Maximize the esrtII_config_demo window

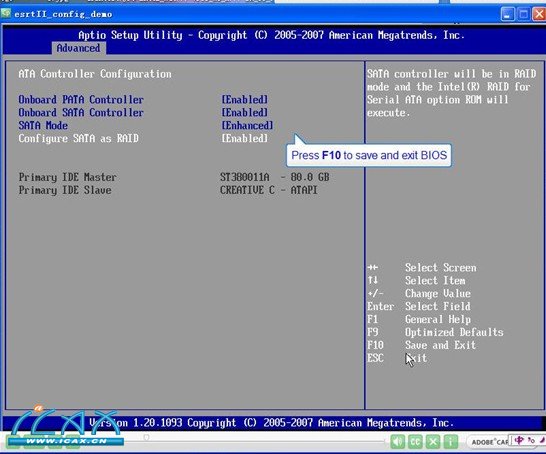[523, 14]
